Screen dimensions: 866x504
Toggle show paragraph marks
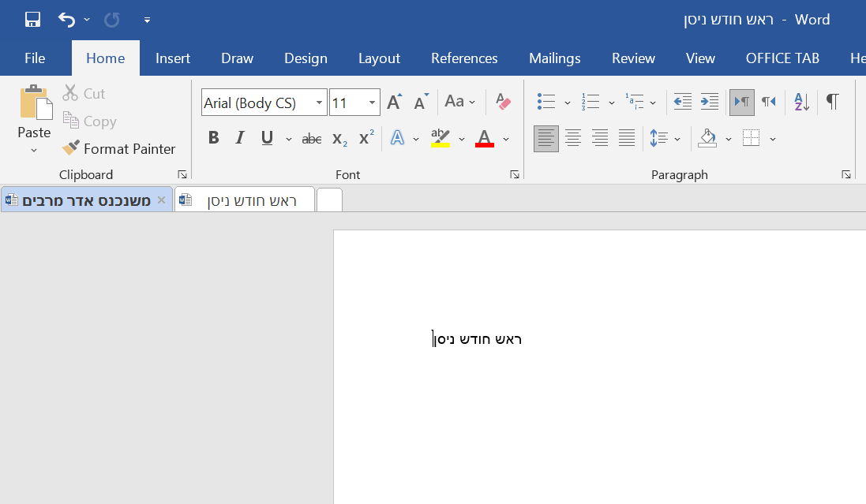point(832,102)
